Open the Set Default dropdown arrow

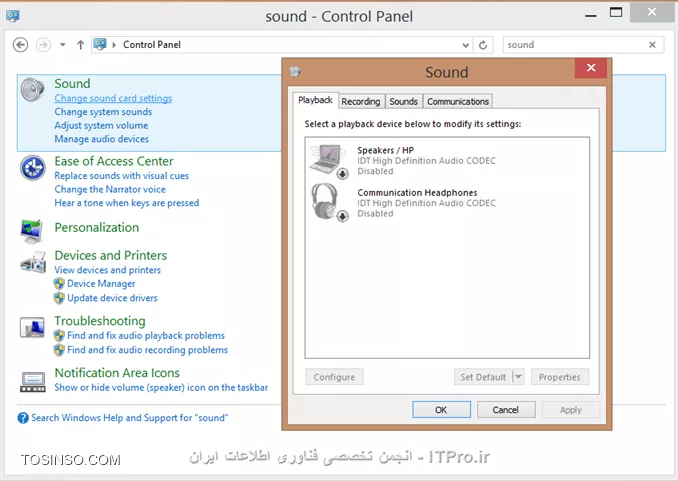point(518,377)
